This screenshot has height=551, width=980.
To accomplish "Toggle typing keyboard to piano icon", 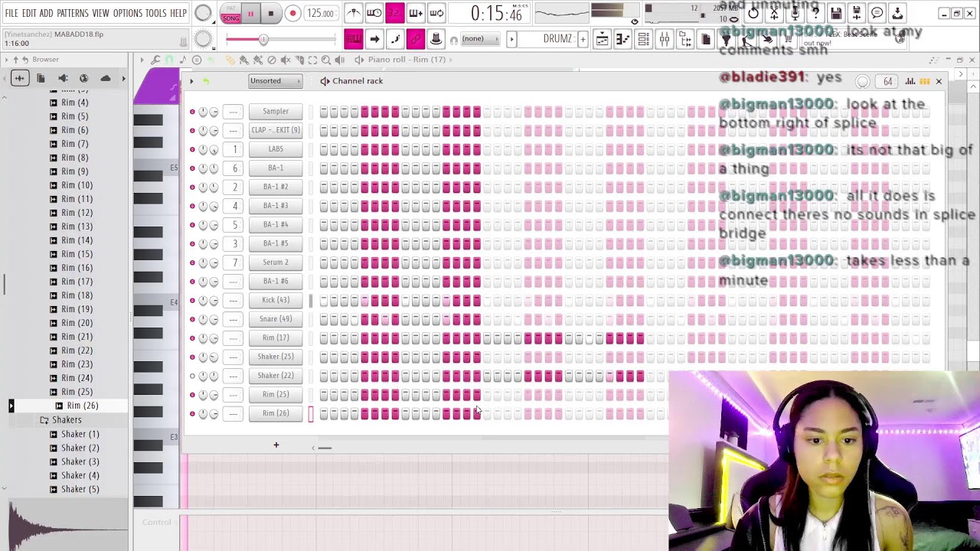I will [x=354, y=39].
